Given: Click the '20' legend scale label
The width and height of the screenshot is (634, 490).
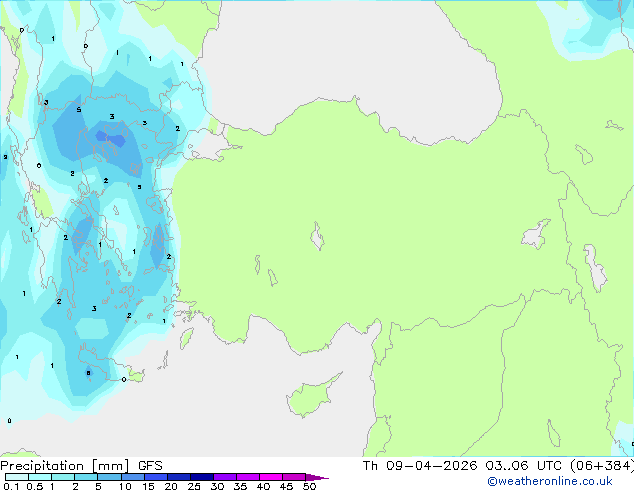Looking at the screenshot, I should coord(171,486).
